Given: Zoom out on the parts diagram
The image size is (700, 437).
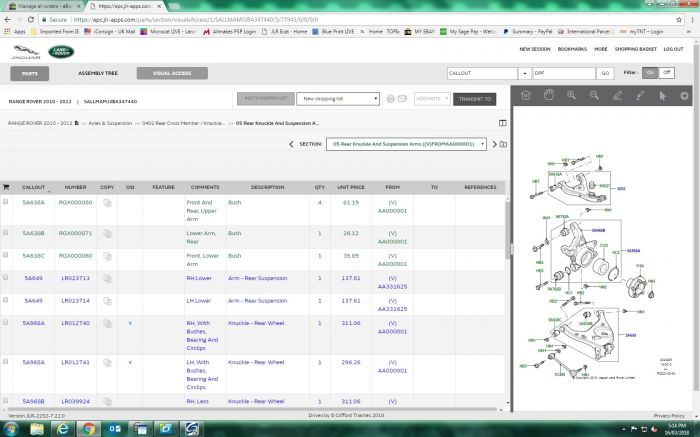Looking at the screenshot, I should [x=594, y=95].
